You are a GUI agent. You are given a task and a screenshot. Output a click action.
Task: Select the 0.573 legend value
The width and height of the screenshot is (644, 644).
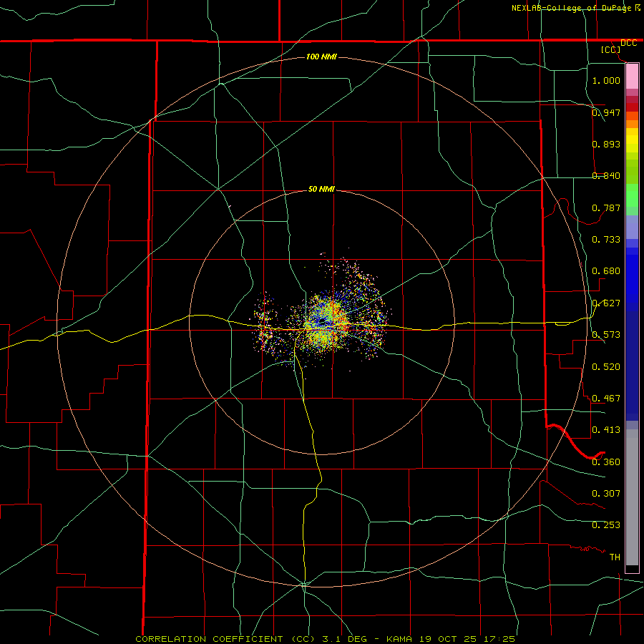pos(606,334)
